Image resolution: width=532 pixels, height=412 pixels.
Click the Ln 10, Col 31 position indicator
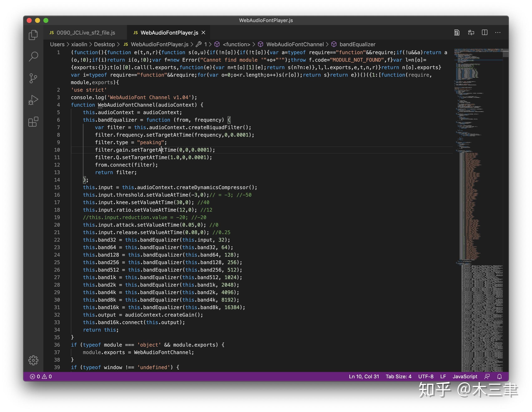[x=364, y=376]
